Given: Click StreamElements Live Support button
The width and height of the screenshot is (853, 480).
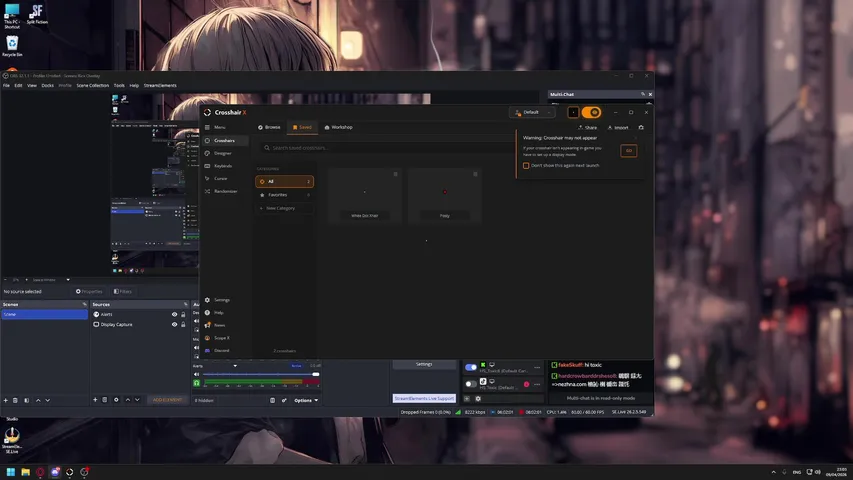Looking at the screenshot, I should click(x=424, y=398).
